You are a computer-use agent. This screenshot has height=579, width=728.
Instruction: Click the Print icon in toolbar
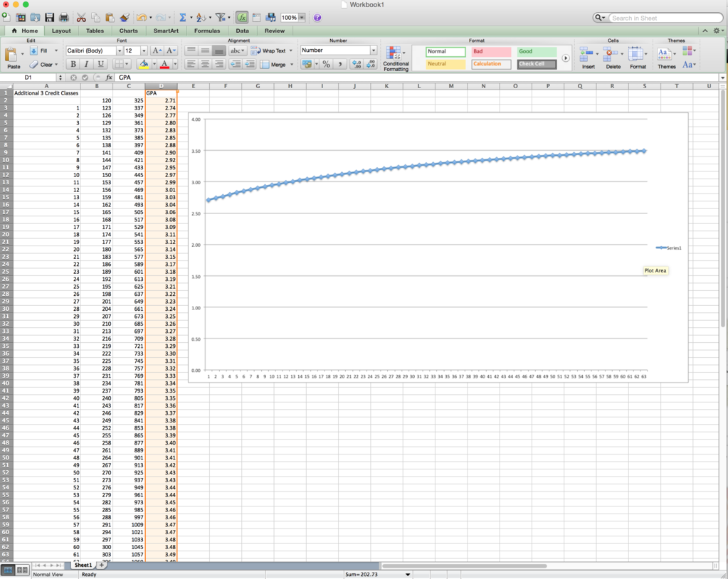tap(64, 18)
